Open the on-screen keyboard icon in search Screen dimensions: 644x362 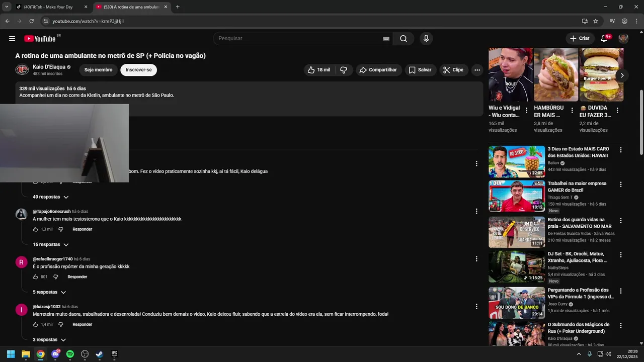tap(386, 39)
